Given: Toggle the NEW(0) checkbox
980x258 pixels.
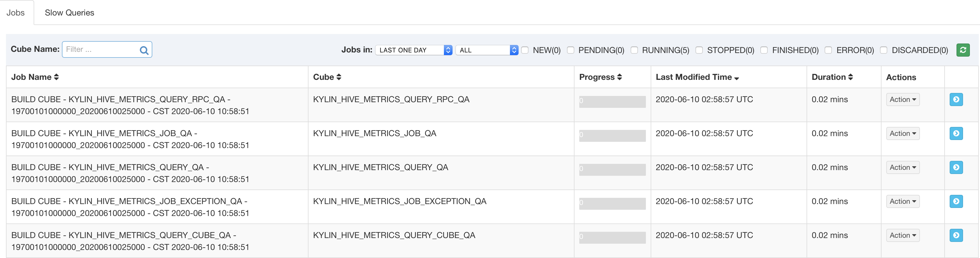Looking at the screenshot, I should 525,50.
